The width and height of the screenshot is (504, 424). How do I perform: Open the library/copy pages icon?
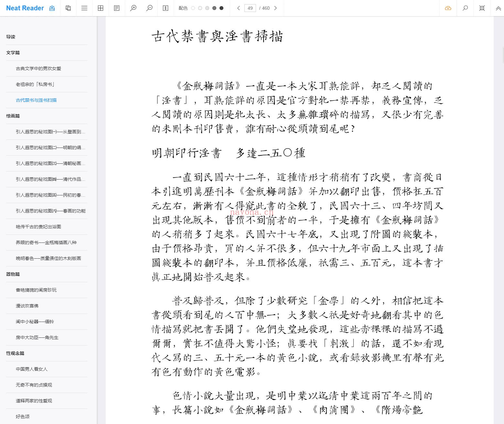68,8
